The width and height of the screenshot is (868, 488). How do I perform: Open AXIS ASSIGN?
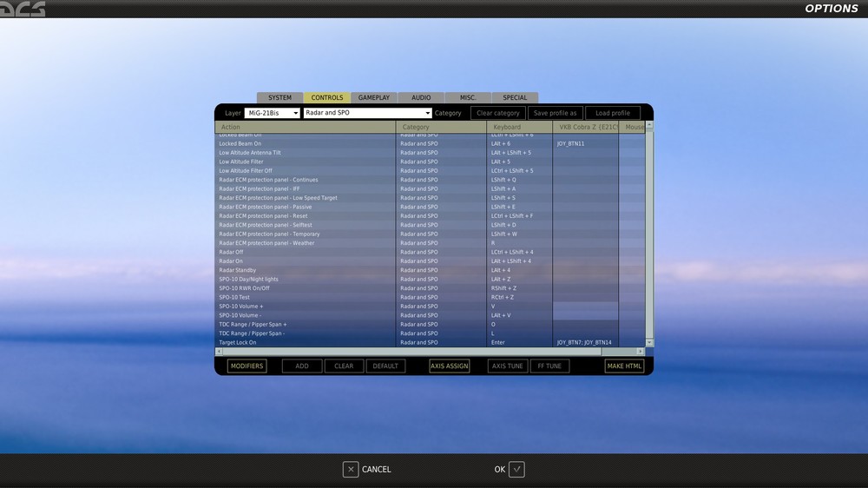tap(450, 366)
